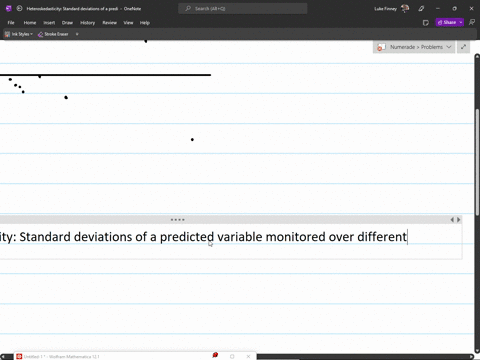
Task: Click the purple Share button
Action: [x=447, y=22]
